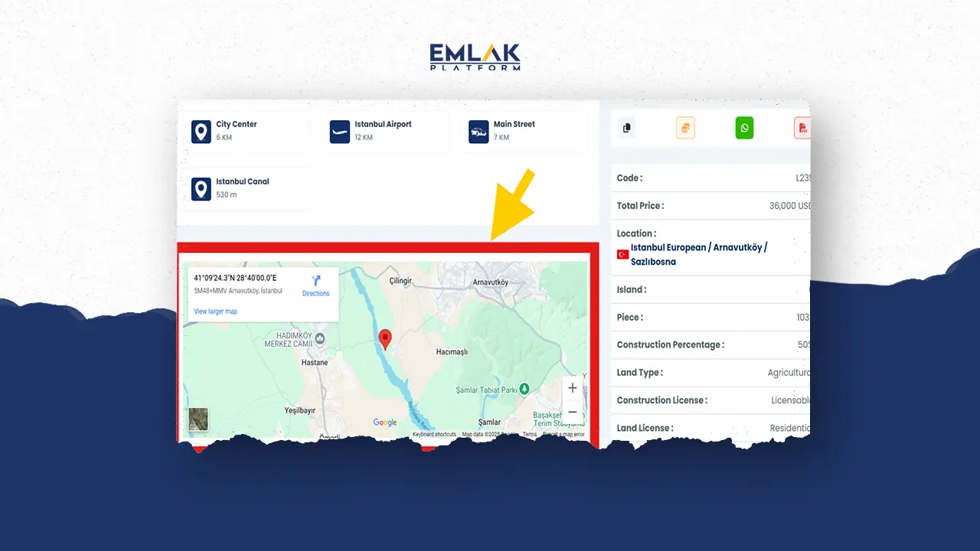Click the Total Price: row label

click(x=641, y=206)
